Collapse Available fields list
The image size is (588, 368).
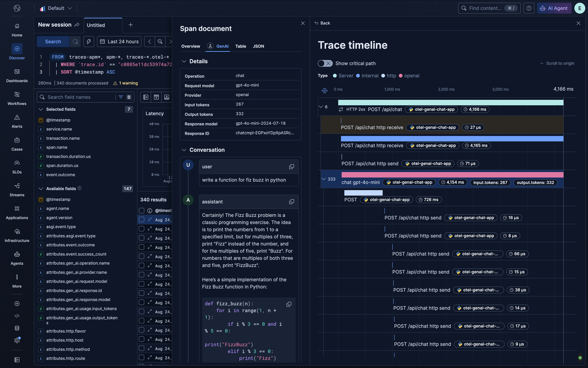41,189
